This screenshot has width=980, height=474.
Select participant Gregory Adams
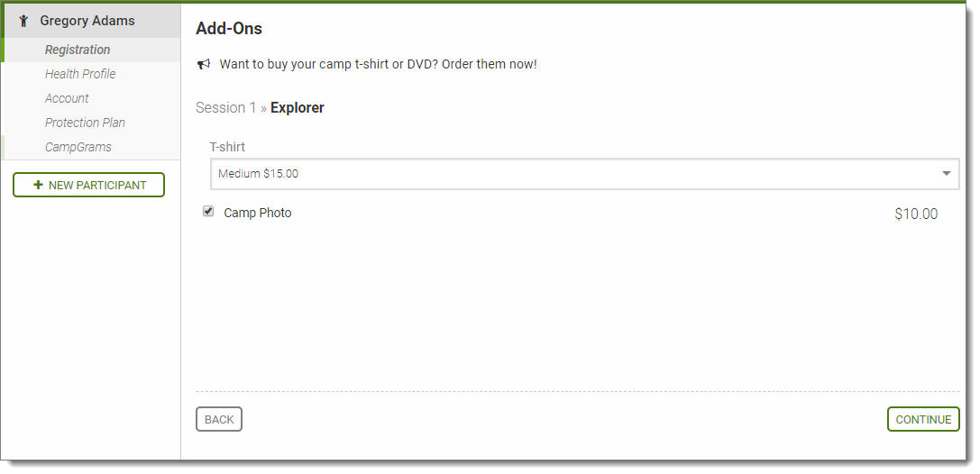87,21
